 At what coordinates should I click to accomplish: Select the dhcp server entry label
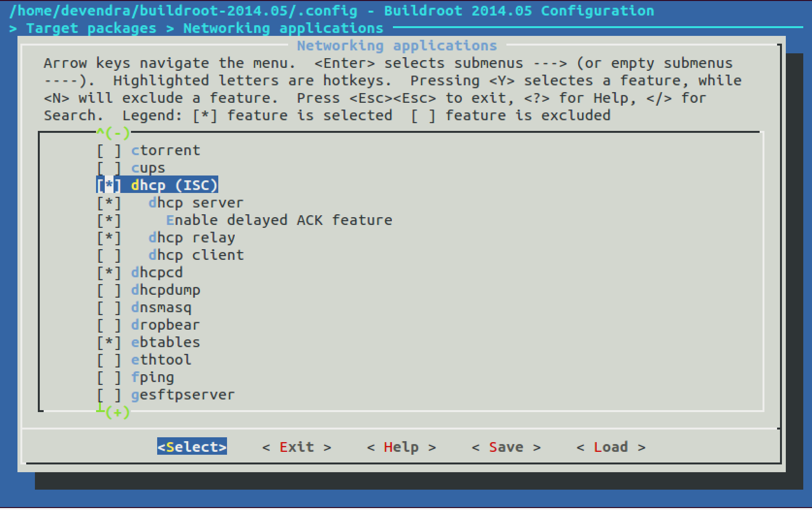[196, 203]
